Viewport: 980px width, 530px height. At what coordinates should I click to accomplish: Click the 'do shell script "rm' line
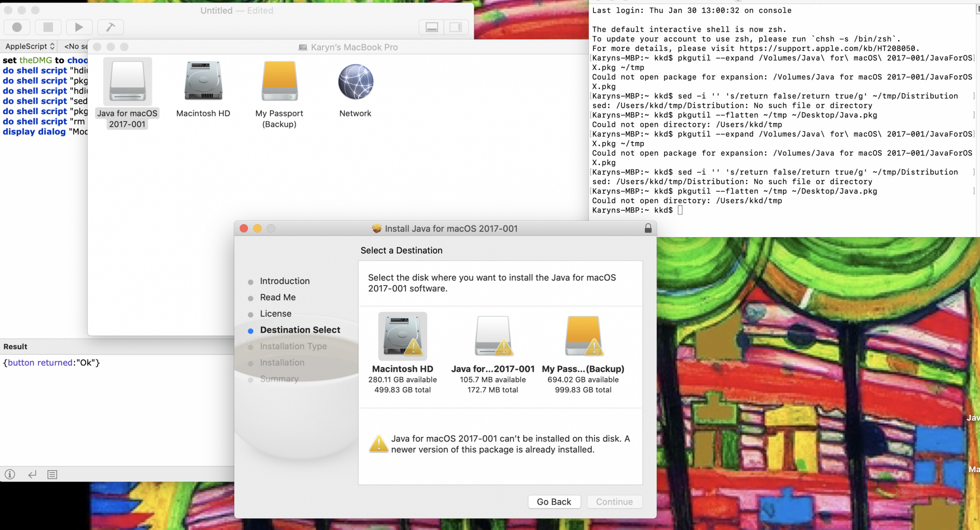(x=44, y=121)
